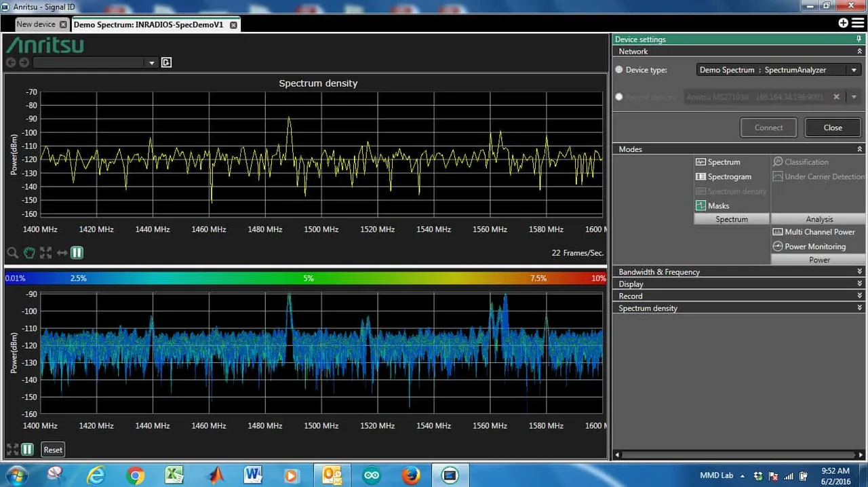868x487 pixels.
Task: Open Power Monitoring mode
Action: [x=810, y=246]
